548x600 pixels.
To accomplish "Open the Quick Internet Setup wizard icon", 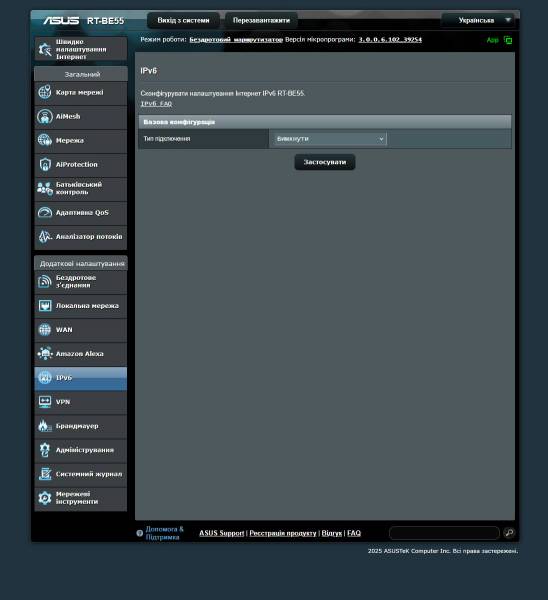I will tap(45, 49).
